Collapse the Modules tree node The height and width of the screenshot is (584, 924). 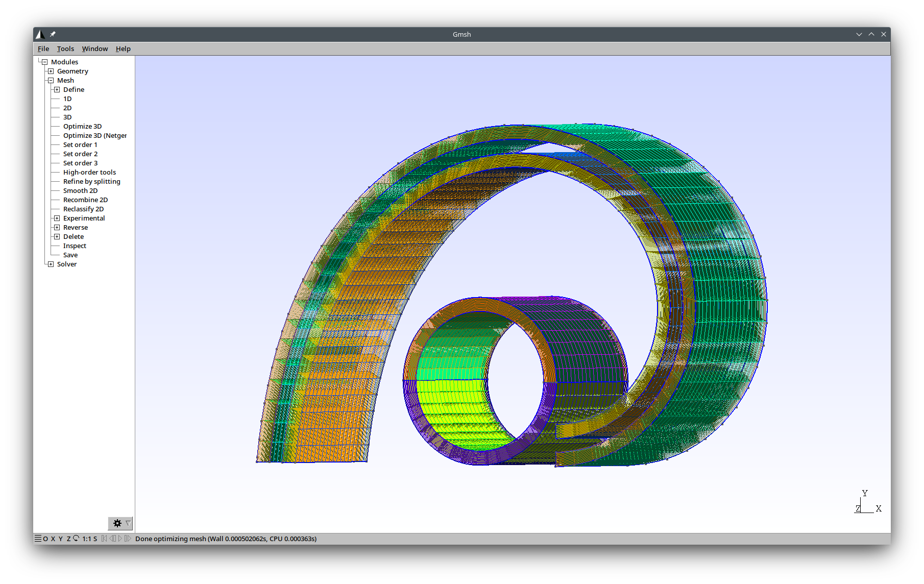(x=44, y=62)
